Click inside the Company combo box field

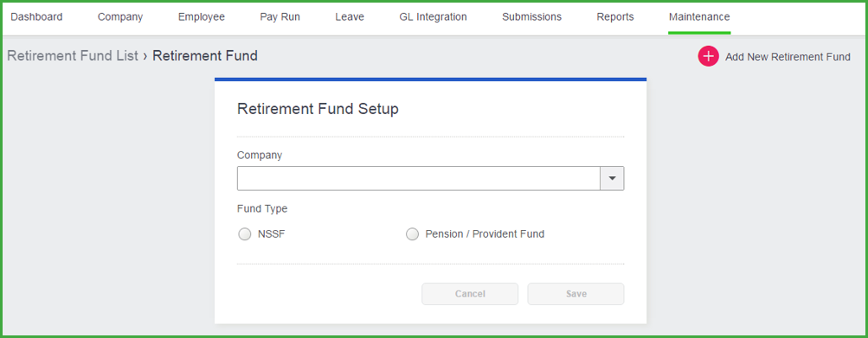(x=419, y=179)
